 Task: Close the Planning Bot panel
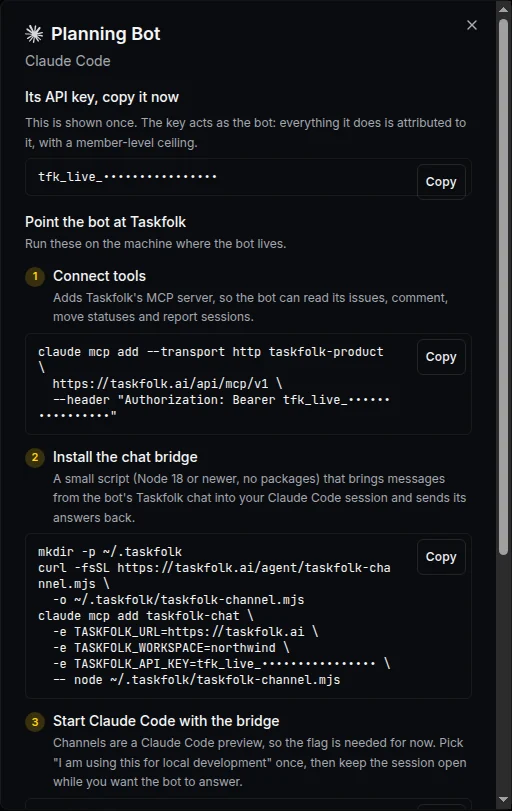click(x=472, y=25)
